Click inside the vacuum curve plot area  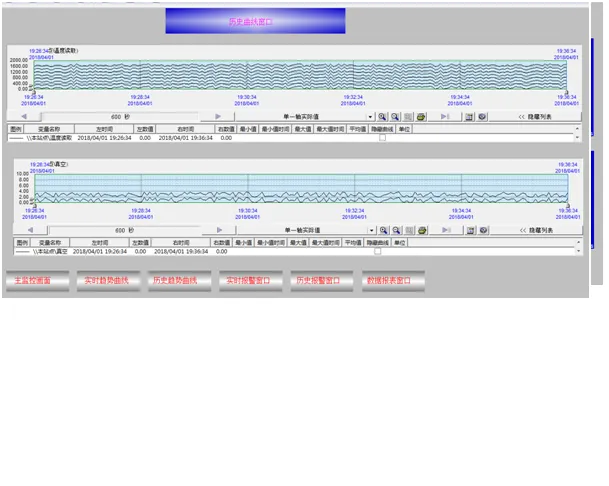(x=301, y=188)
